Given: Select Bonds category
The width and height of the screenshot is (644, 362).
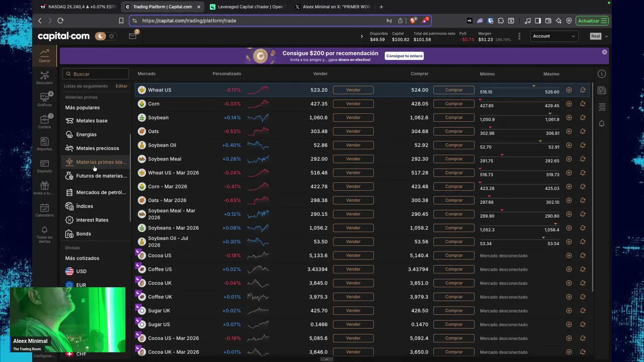Looking at the screenshot, I should (x=84, y=234).
